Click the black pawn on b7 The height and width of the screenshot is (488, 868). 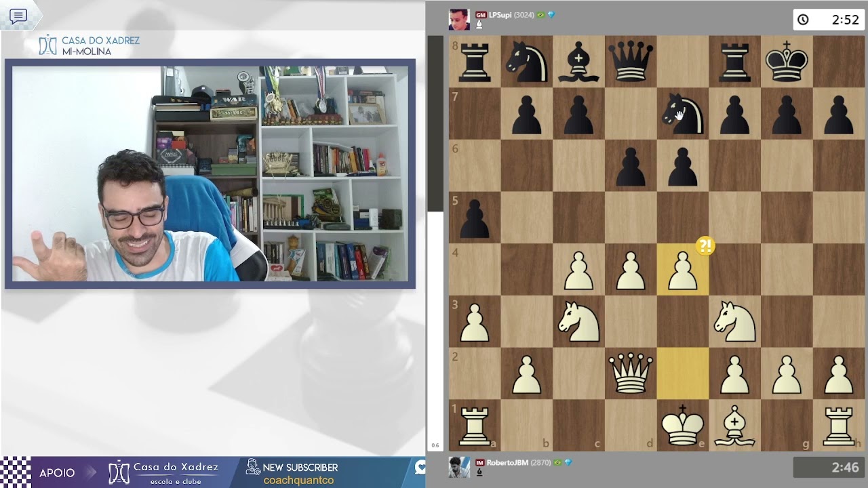(x=527, y=114)
